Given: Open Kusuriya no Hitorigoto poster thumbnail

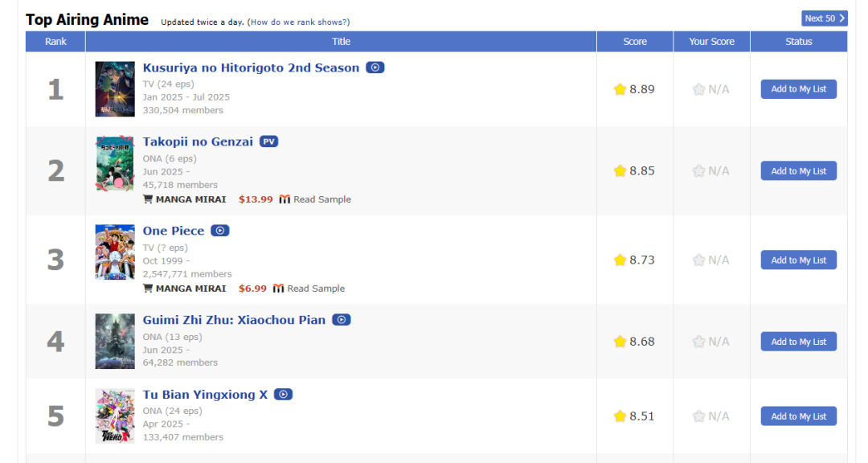Looking at the screenshot, I should tap(115, 89).
